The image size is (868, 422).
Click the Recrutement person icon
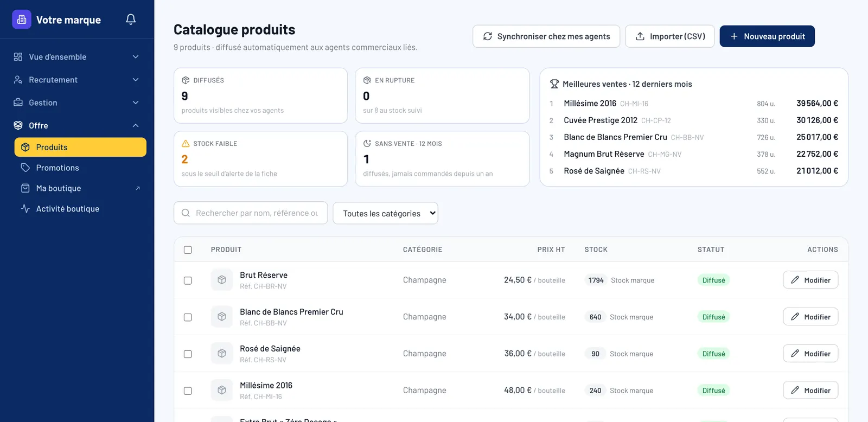point(18,80)
